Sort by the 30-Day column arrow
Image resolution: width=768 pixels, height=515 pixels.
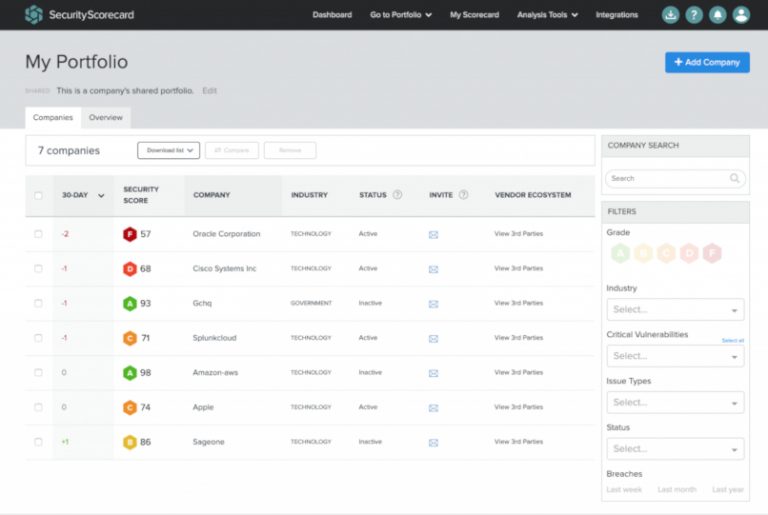point(101,196)
